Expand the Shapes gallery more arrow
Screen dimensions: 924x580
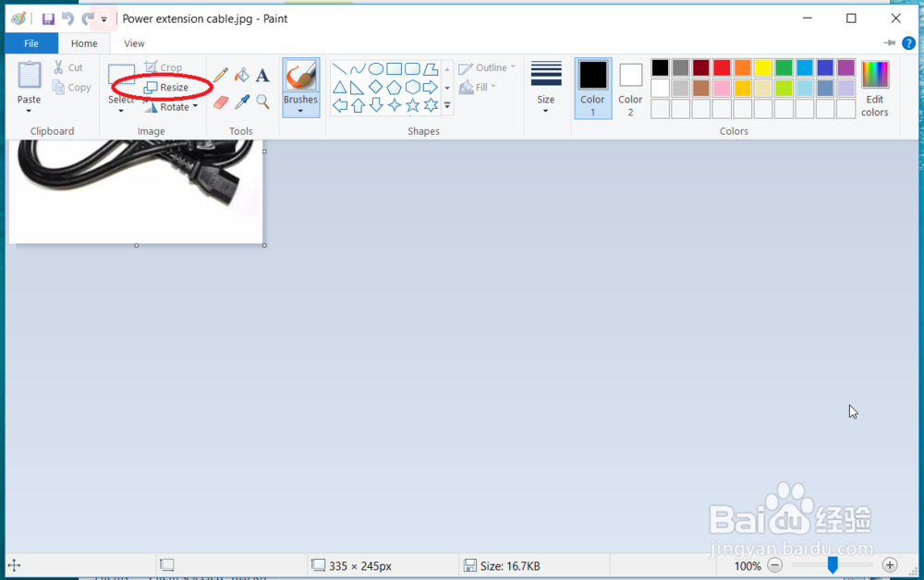pyautogui.click(x=447, y=106)
